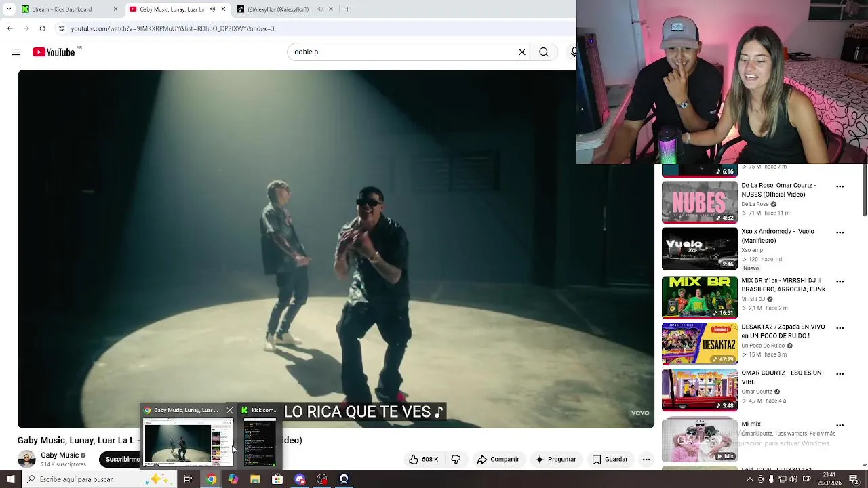Open a new browser tab with plus button

347,9
